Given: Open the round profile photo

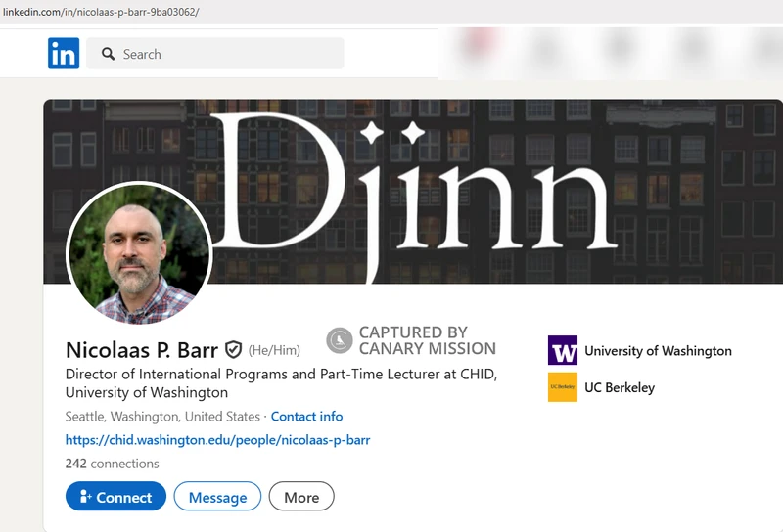Looking at the screenshot, I should tap(139, 254).
